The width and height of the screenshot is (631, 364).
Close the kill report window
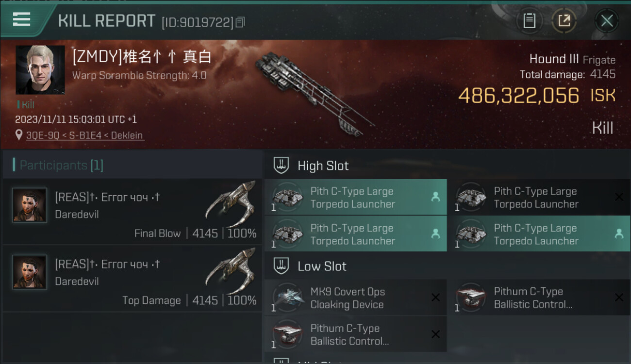pyautogui.click(x=607, y=21)
